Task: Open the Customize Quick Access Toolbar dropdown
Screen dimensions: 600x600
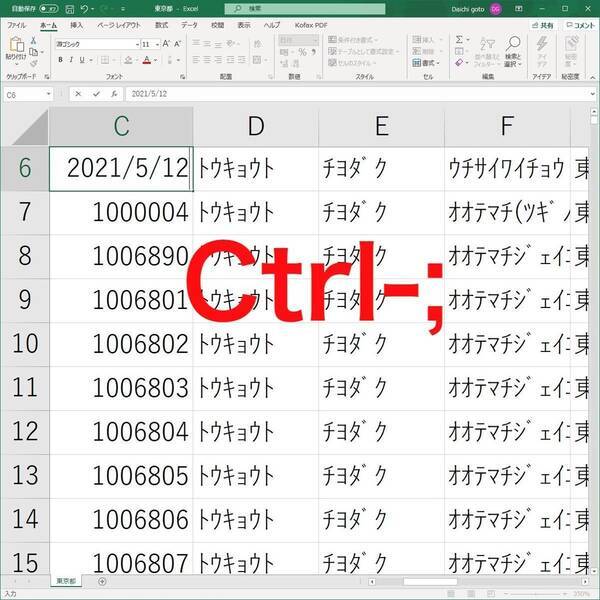Action: click(x=123, y=9)
